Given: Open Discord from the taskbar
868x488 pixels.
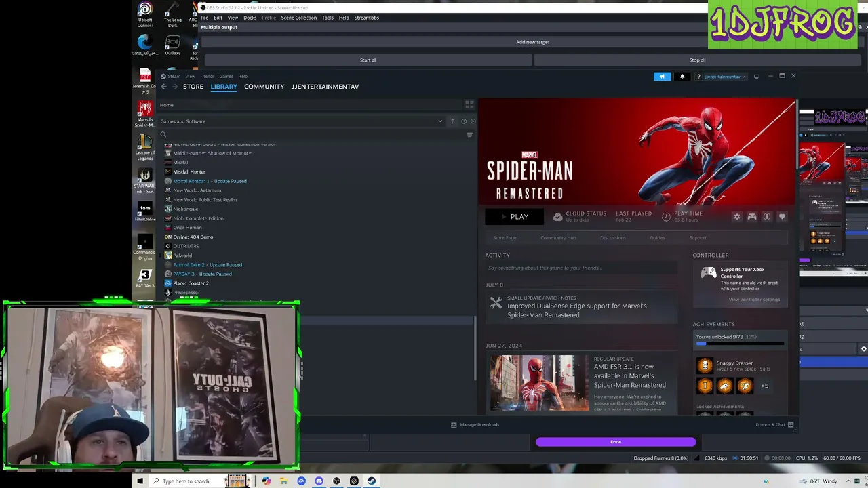Looking at the screenshot, I should tap(319, 481).
